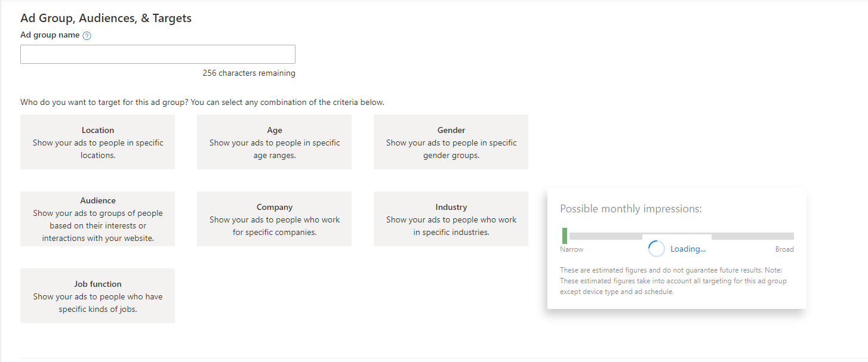Open the Gender targeting tile
The height and width of the screenshot is (362, 868).
pos(451,142)
